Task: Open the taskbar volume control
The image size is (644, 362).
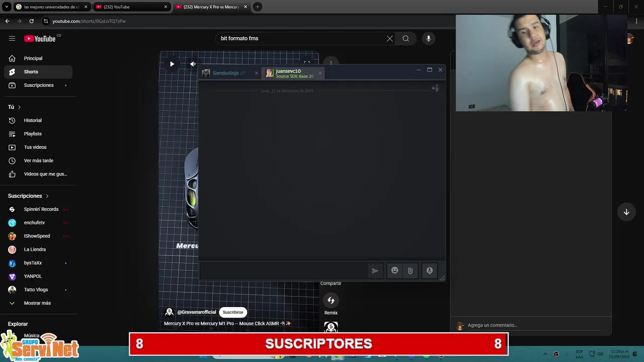Action: 600,354
